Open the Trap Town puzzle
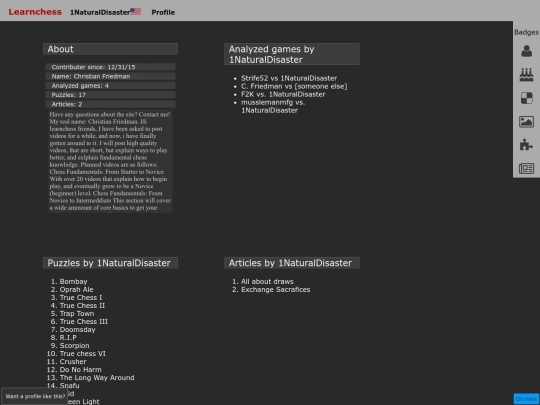The width and height of the screenshot is (540, 405). coord(77,313)
